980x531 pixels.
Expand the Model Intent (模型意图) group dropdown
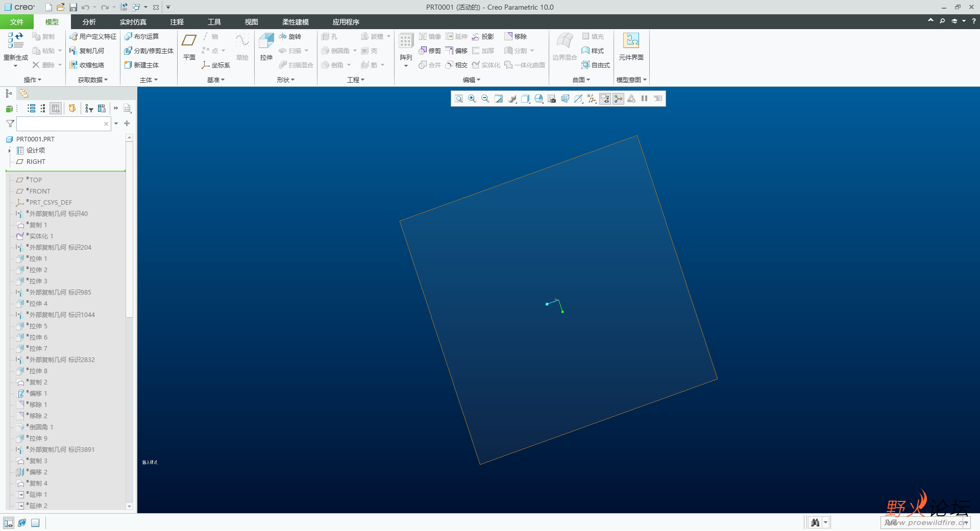[632, 80]
